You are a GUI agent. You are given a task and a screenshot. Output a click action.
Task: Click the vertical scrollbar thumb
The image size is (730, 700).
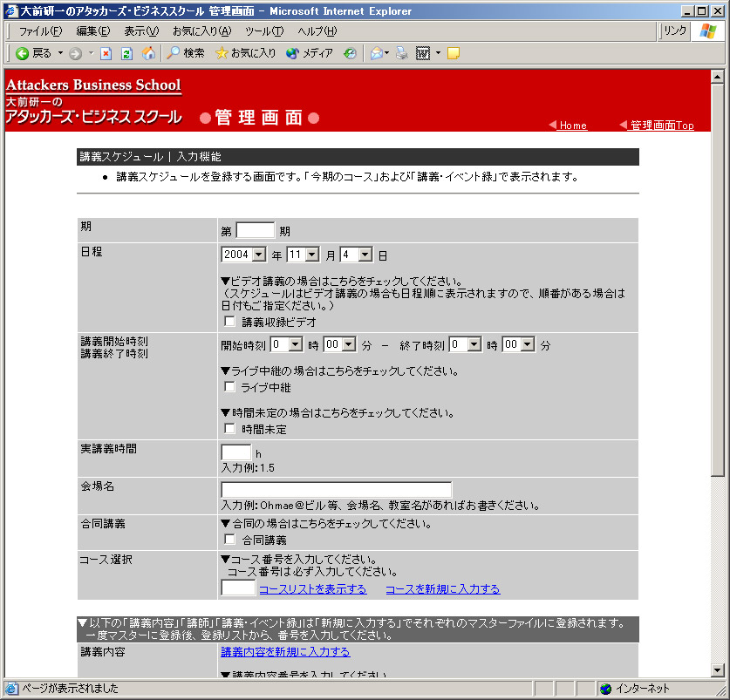pyautogui.click(x=718, y=279)
